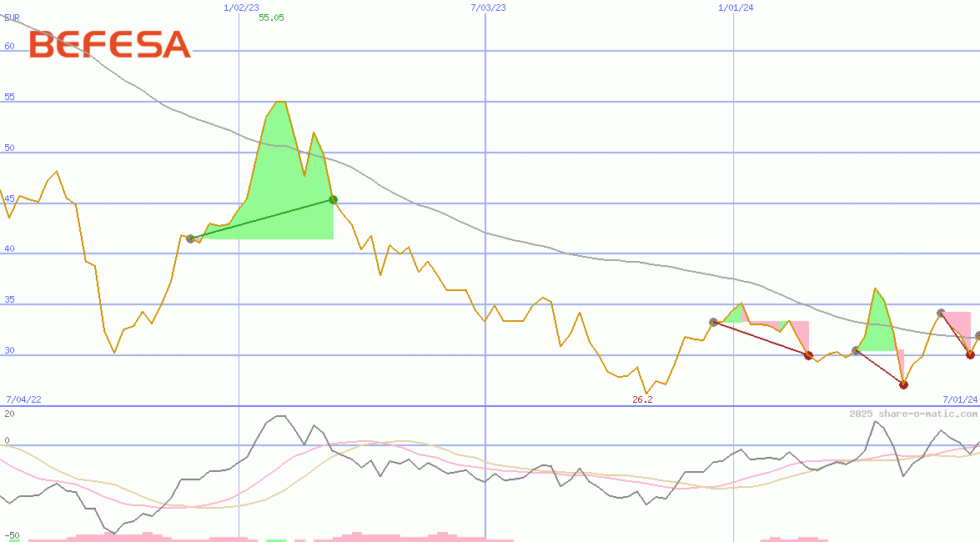Click the 7/03/23 date label

tap(488, 8)
